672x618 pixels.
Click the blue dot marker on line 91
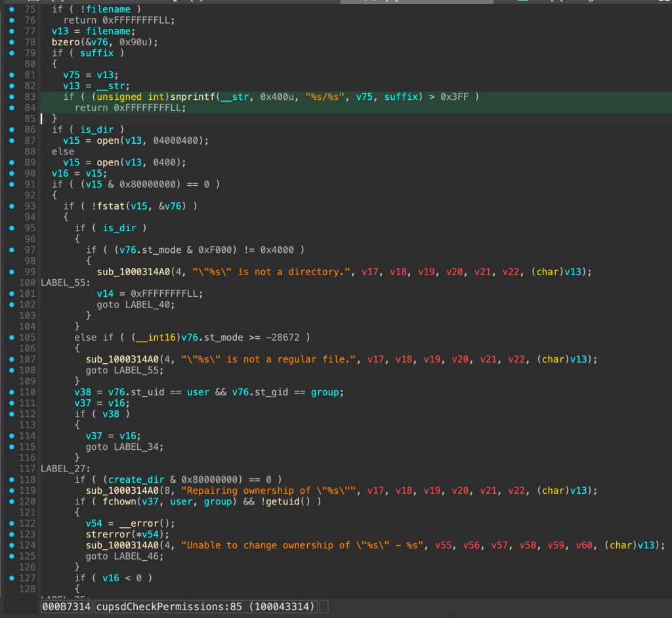coord(12,185)
